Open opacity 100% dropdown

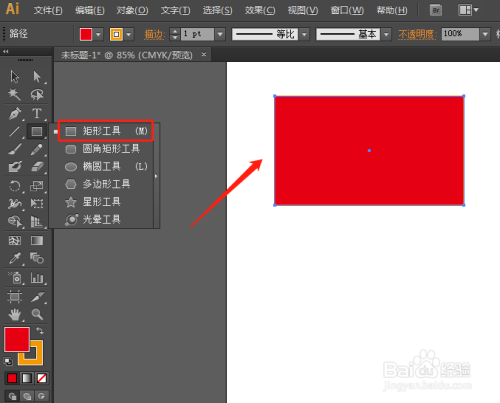click(x=485, y=34)
